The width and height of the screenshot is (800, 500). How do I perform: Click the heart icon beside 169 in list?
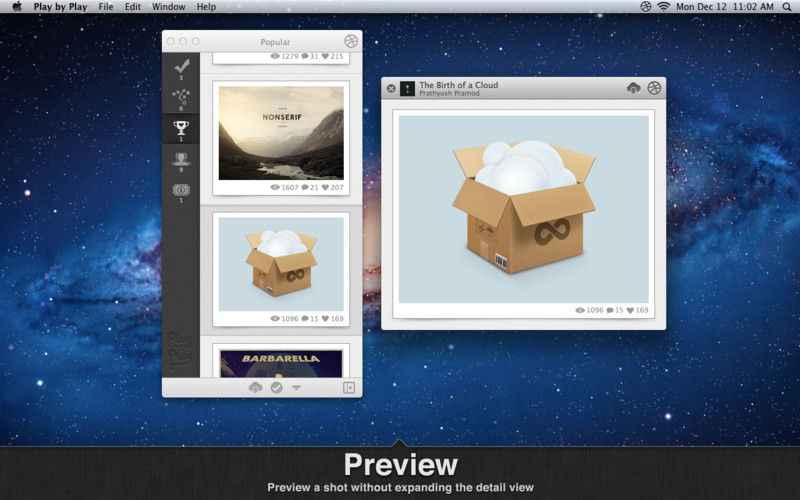tap(325, 319)
